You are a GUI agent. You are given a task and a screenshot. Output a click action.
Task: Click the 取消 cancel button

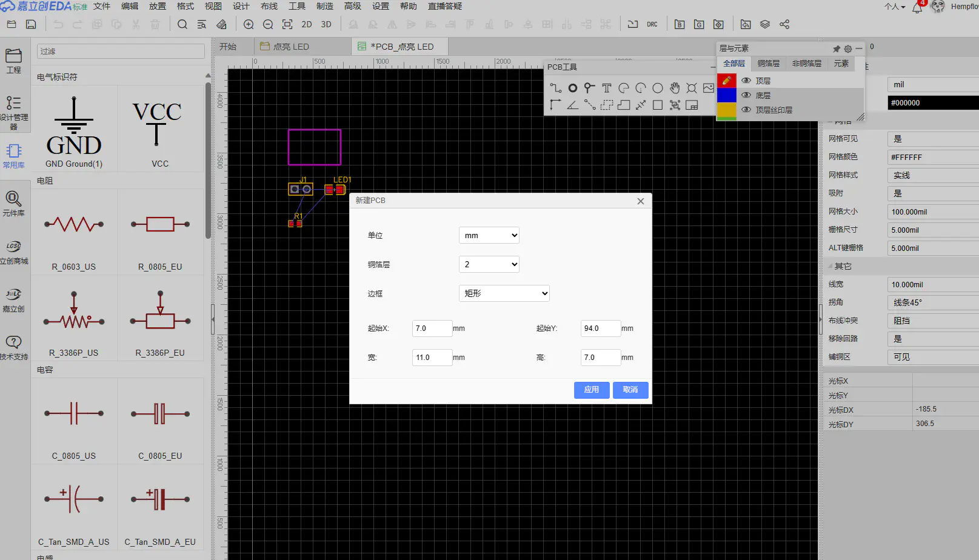pos(630,390)
